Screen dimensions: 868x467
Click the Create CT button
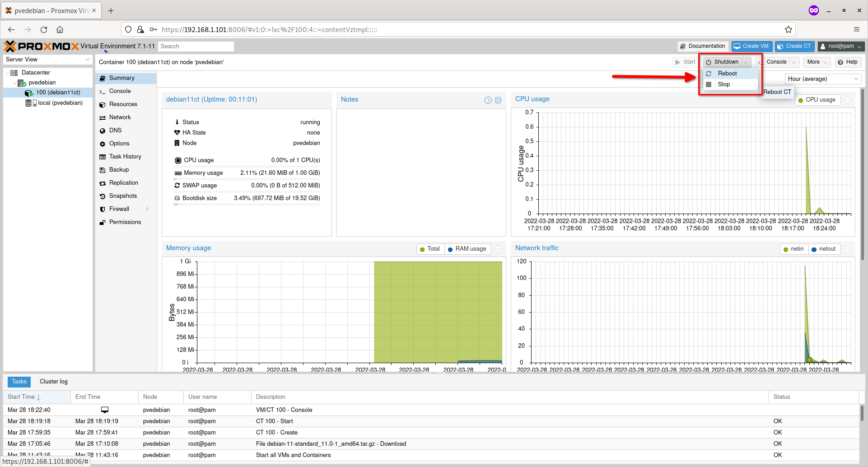coord(794,46)
